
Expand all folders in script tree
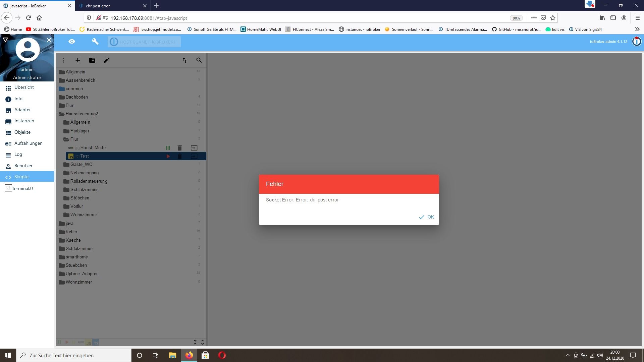[203, 342]
